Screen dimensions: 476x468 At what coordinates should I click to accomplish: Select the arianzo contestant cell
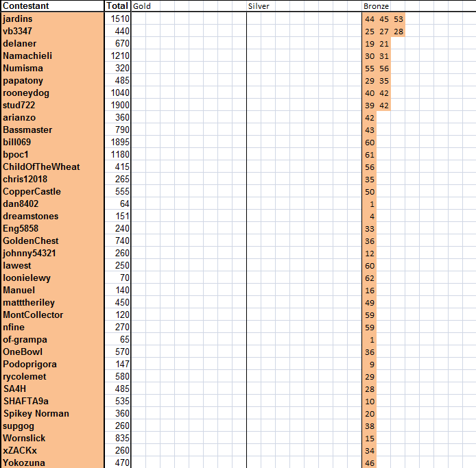(x=53, y=117)
